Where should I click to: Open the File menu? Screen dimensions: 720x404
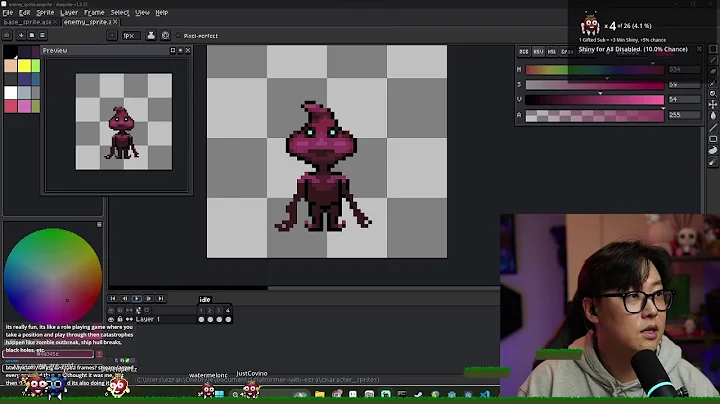coord(8,12)
